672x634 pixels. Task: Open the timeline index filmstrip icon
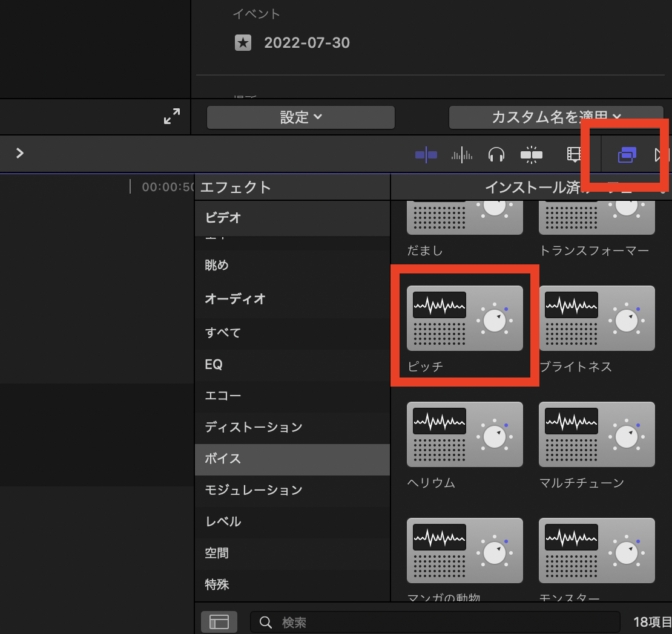[575, 155]
